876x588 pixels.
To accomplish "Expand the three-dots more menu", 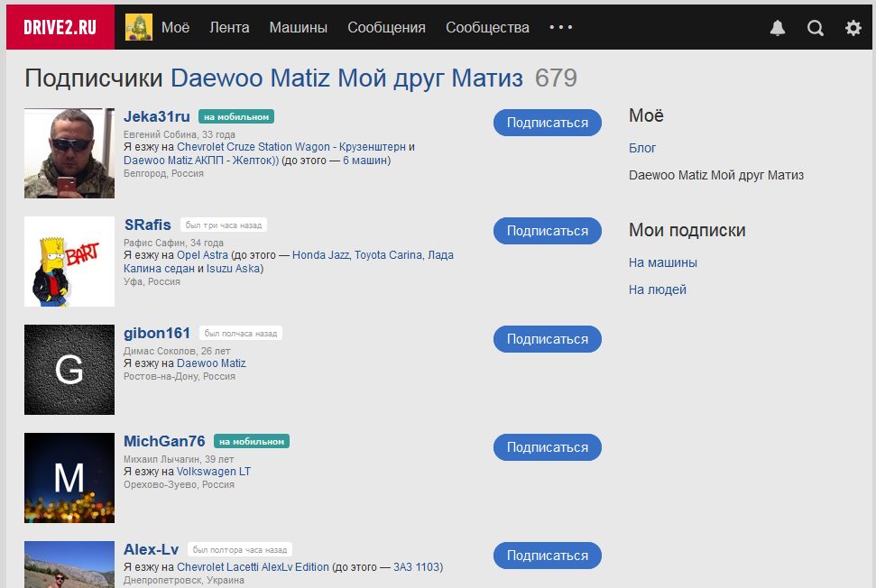I will tap(561, 27).
